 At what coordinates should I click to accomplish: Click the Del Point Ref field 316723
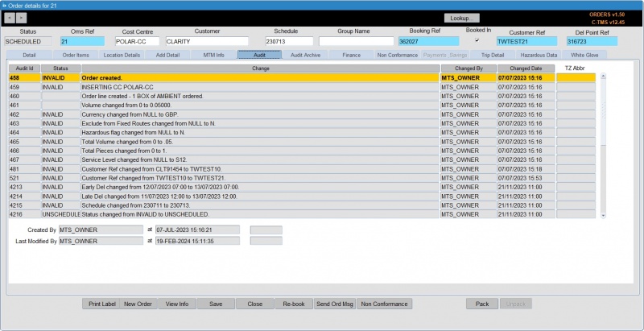pos(592,42)
